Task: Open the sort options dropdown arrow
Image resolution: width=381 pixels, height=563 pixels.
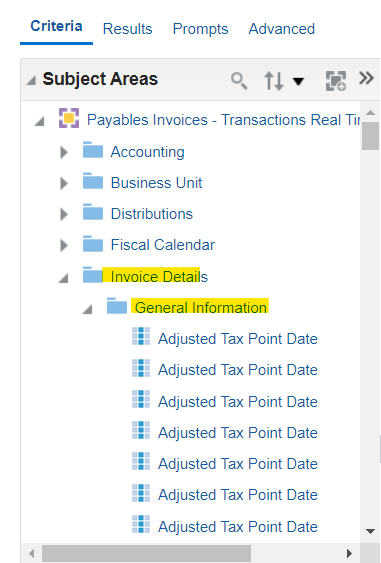Action: point(298,82)
